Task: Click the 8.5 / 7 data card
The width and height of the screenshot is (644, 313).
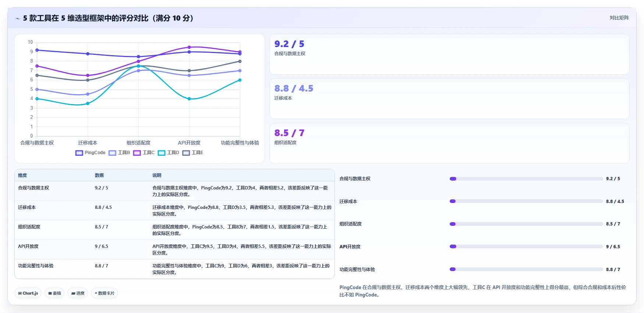Action: pos(449,143)
